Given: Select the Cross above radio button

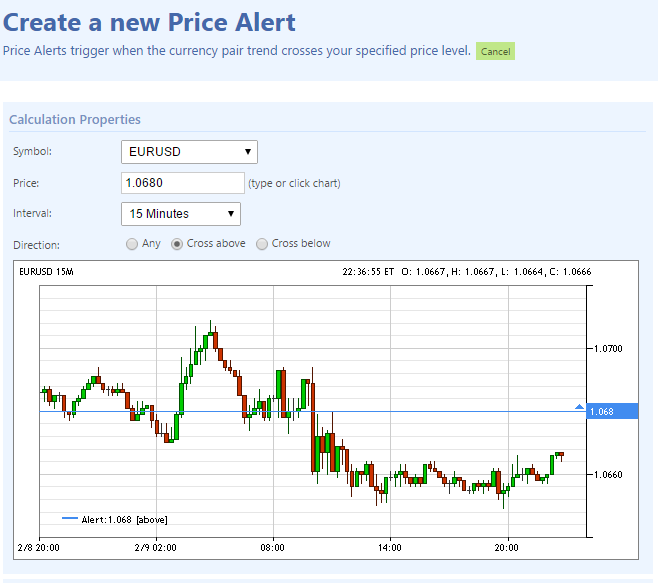Looking at the screenshot, I should (x=177, y=244).
